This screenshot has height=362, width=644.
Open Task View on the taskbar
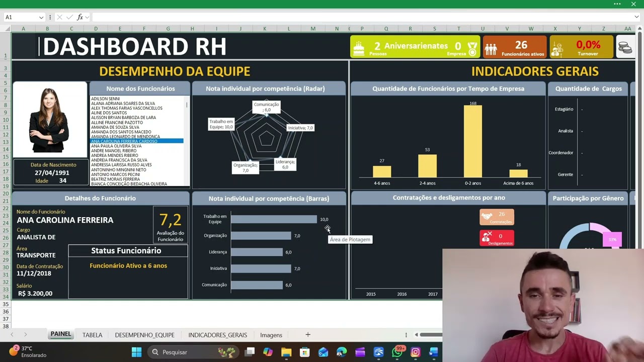pyautogui.click(x=250, y=352)
